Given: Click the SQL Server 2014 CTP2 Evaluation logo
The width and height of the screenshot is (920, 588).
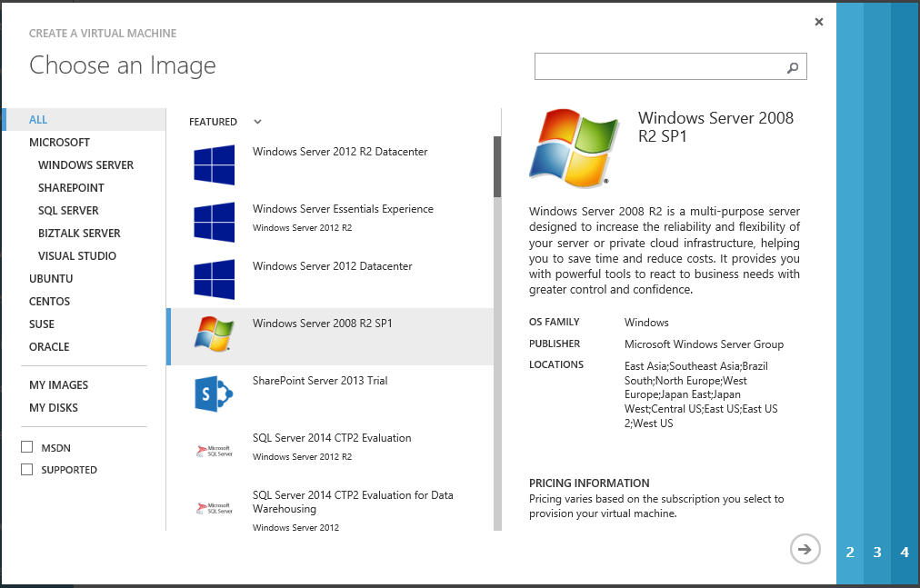Looking at the screenshot, I should coord(215,451).
